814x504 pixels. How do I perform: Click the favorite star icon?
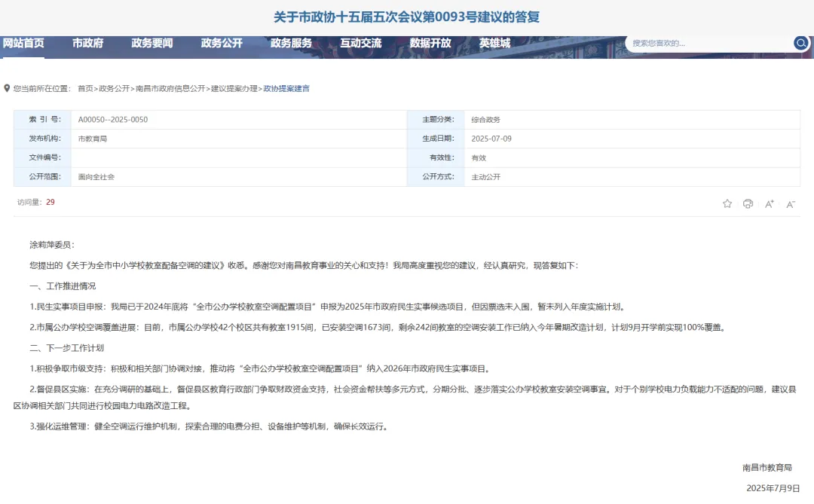[727, 204]
